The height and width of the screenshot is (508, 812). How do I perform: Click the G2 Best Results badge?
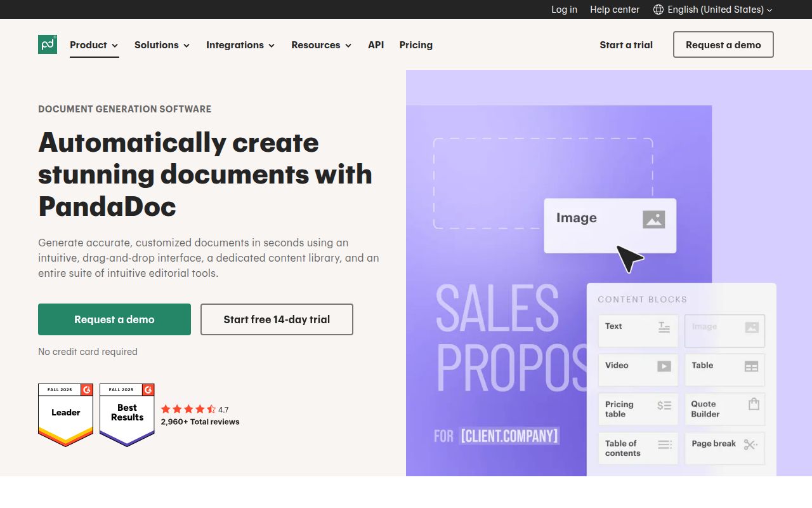[127, 415]
